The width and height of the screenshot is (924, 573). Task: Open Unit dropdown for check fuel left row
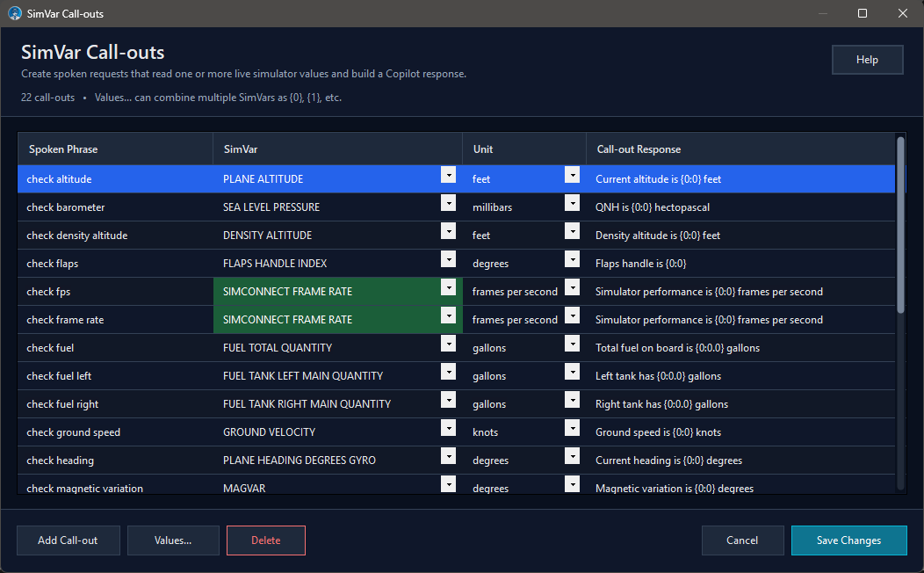coord(572,372)
